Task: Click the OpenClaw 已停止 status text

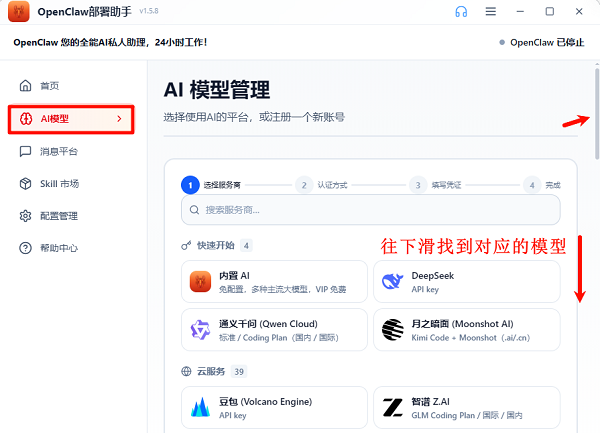Action: coord(547,42)
